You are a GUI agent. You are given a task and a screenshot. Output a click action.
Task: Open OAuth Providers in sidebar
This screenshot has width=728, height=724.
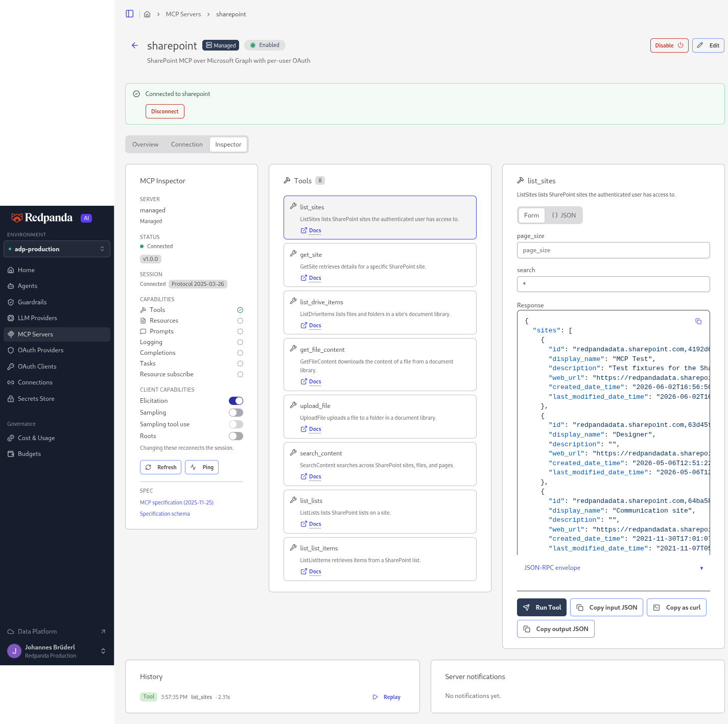coord(57,350)
